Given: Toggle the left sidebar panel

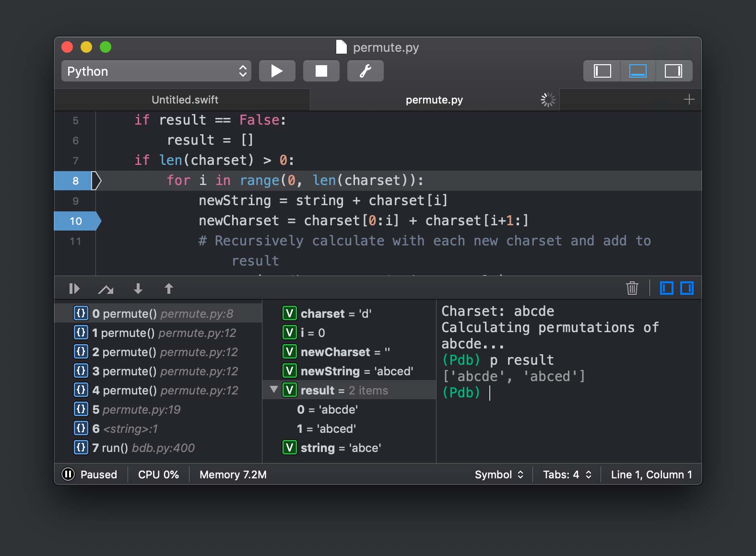Looking at the screenshot, I should point(602,71).
